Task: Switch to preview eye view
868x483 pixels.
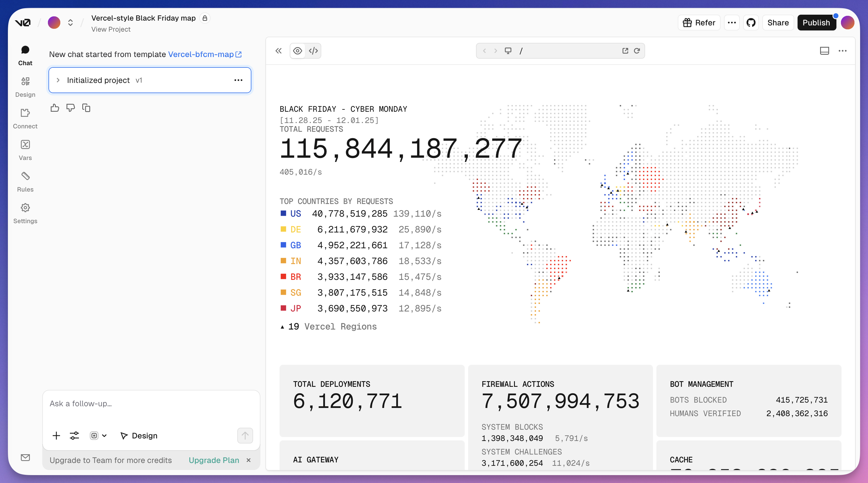Action: click(298, 51)
